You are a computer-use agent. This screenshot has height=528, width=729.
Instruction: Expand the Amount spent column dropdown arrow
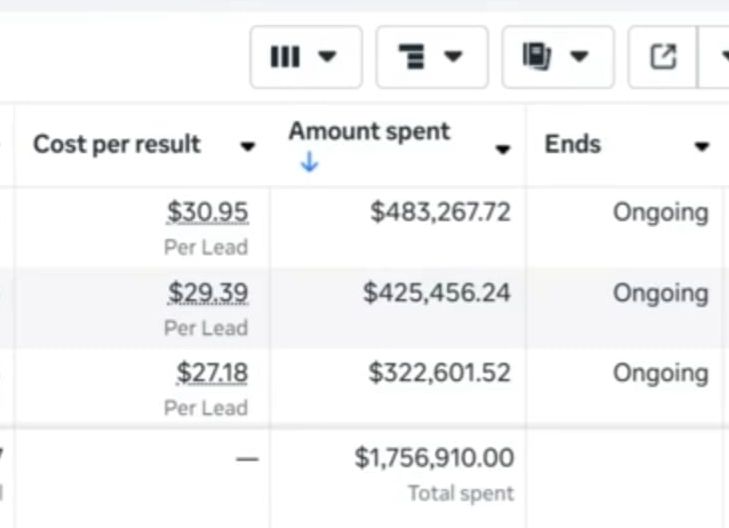pos(503,149)
